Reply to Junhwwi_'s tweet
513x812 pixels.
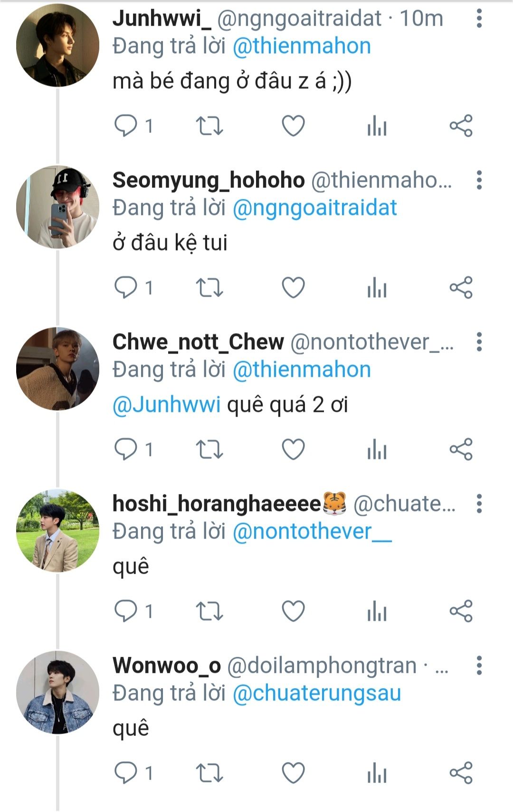126,126
